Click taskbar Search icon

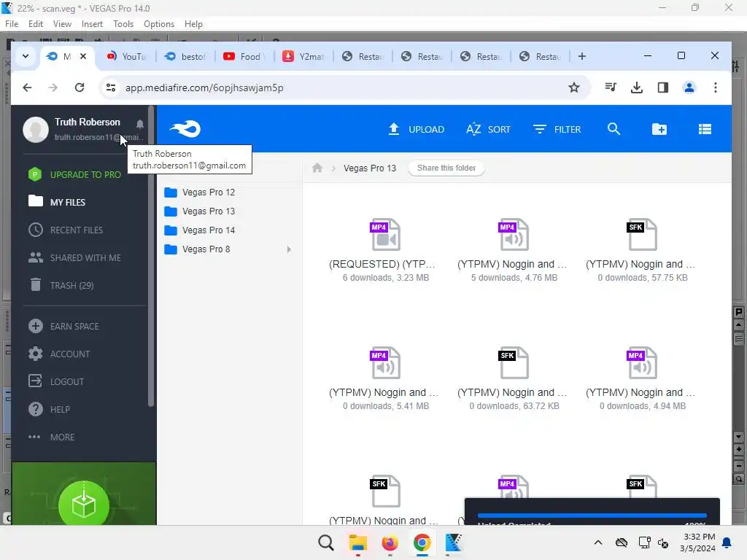[326, 542]
